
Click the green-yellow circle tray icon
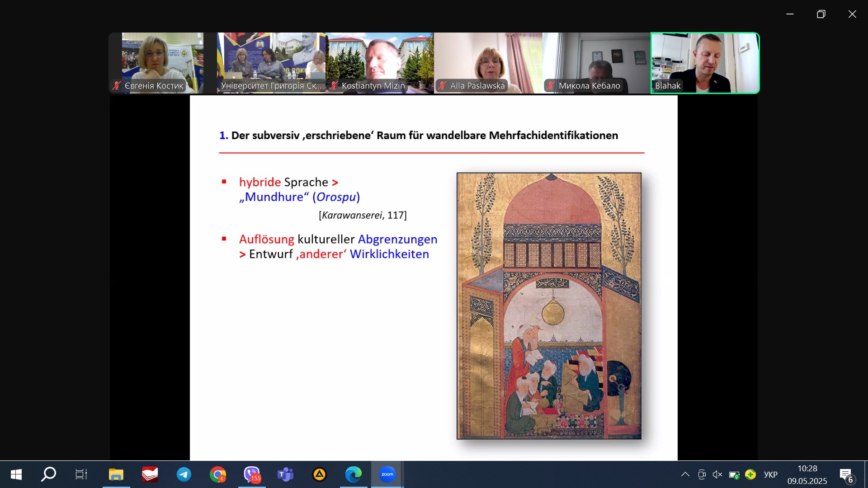point(750,474)
